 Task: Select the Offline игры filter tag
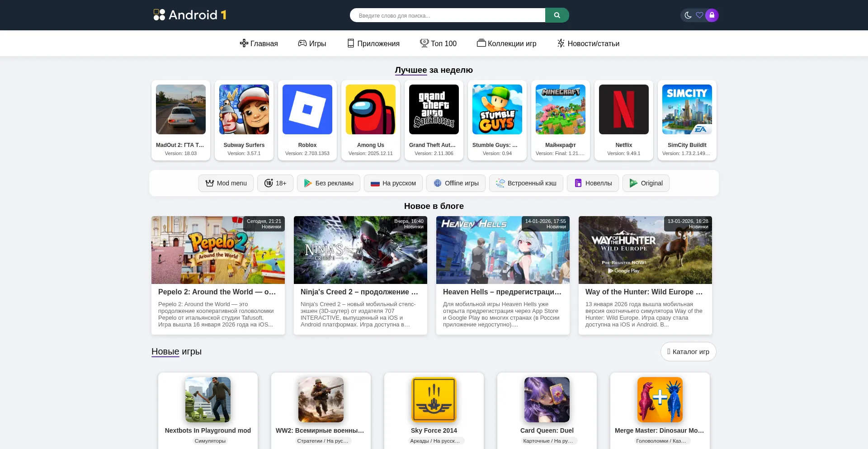point(456,183)
